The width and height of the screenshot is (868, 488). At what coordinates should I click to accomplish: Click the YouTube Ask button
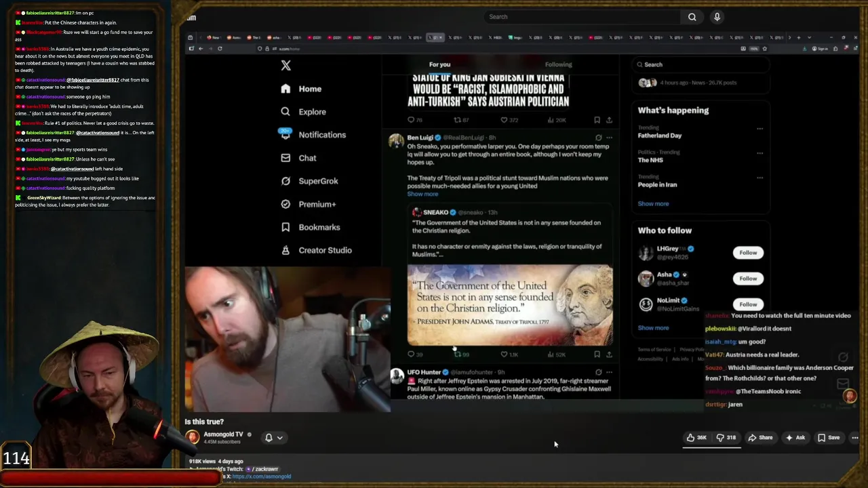click(x=795, y=438)
